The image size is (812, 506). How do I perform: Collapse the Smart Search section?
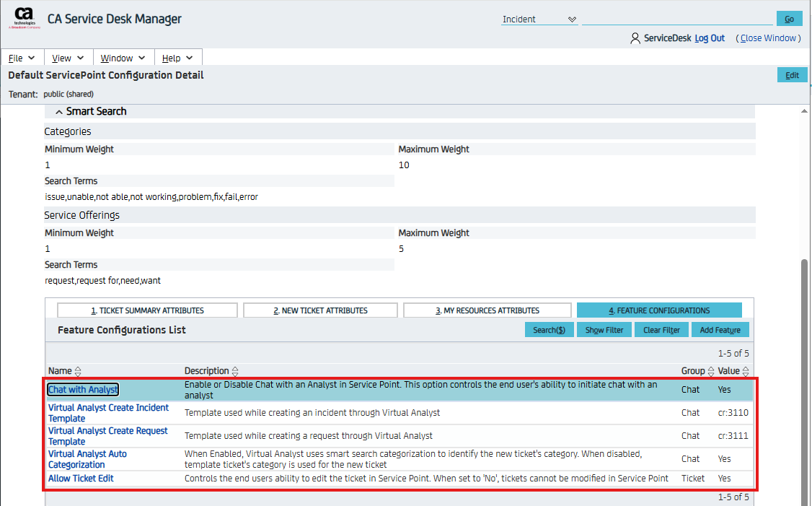(59, 112)
